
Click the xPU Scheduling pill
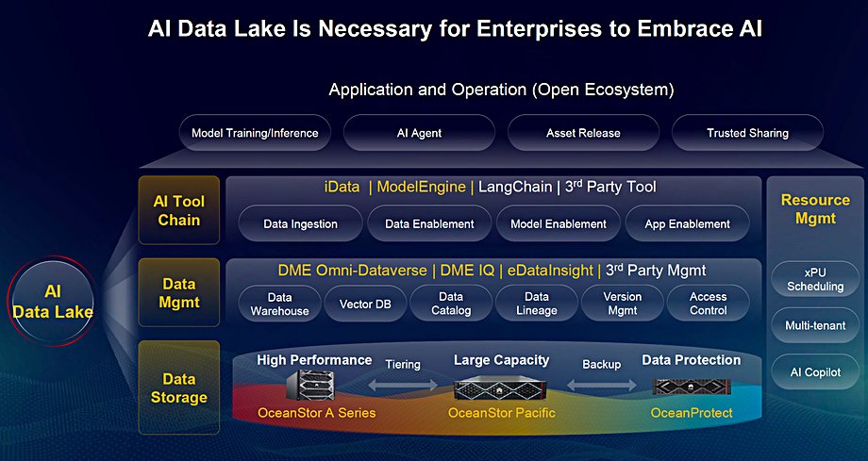(x=815, y=279)
